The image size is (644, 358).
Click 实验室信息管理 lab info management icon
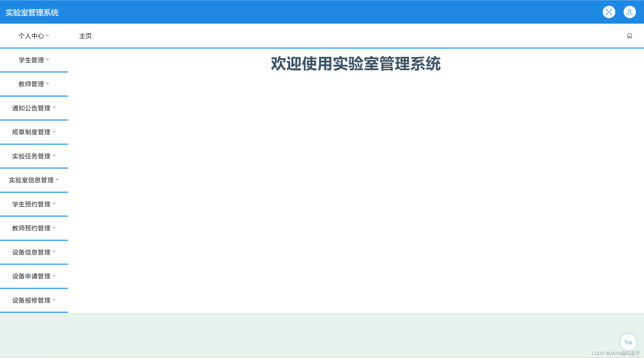point(33,180)
